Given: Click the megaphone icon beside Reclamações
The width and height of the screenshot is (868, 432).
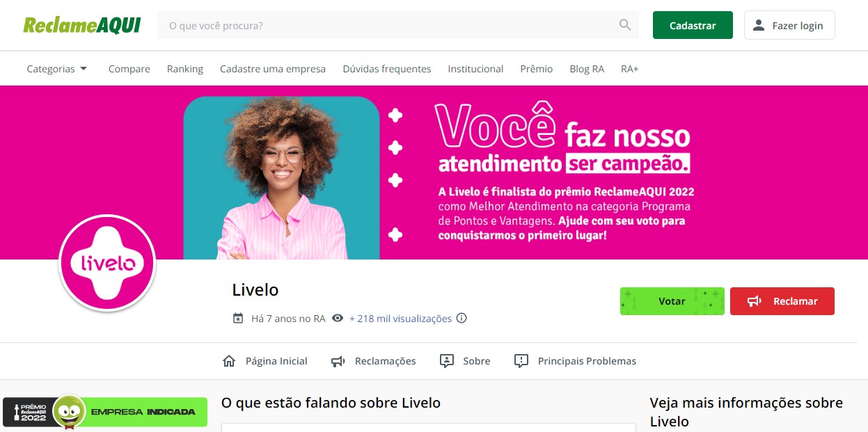Looking at the screenshot, I should pos(338,361).
